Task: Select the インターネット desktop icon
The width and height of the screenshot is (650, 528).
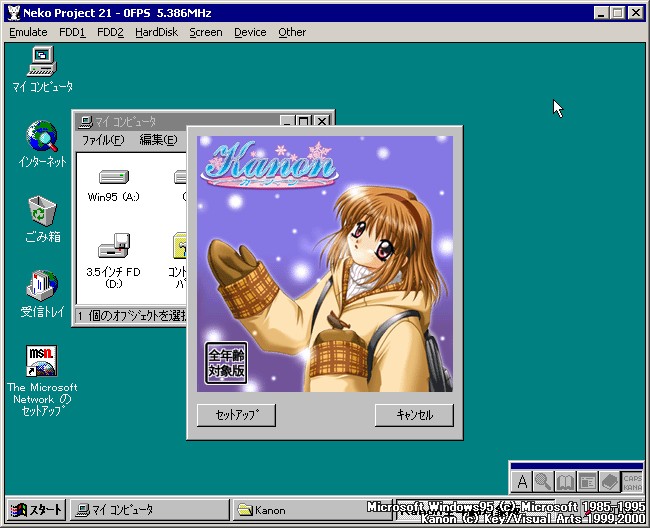Action: 42,144
